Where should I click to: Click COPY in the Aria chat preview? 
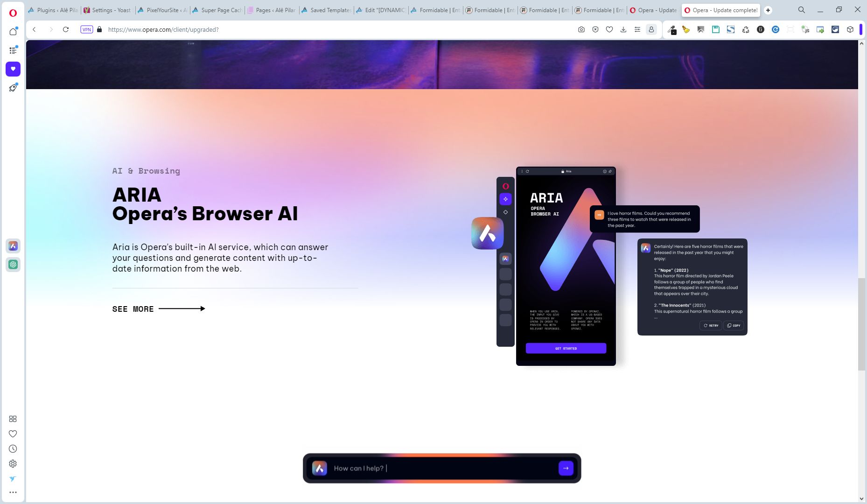pyautogui.click(x=734, y=325)
